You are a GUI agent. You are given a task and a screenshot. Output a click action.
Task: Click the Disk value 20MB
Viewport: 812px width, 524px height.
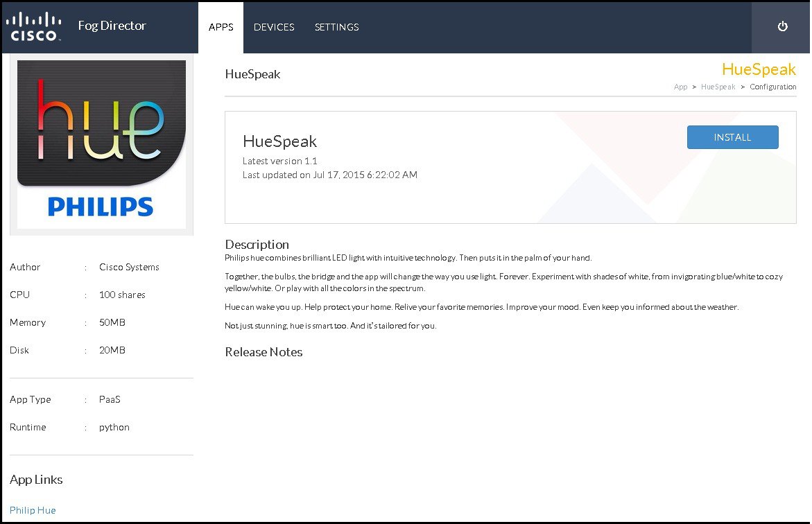point(112,351)
